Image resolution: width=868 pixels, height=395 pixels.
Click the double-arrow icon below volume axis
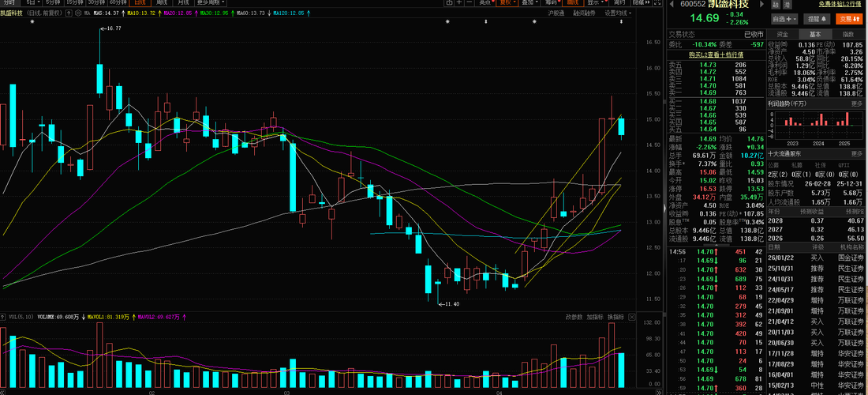tap(659, 392)
